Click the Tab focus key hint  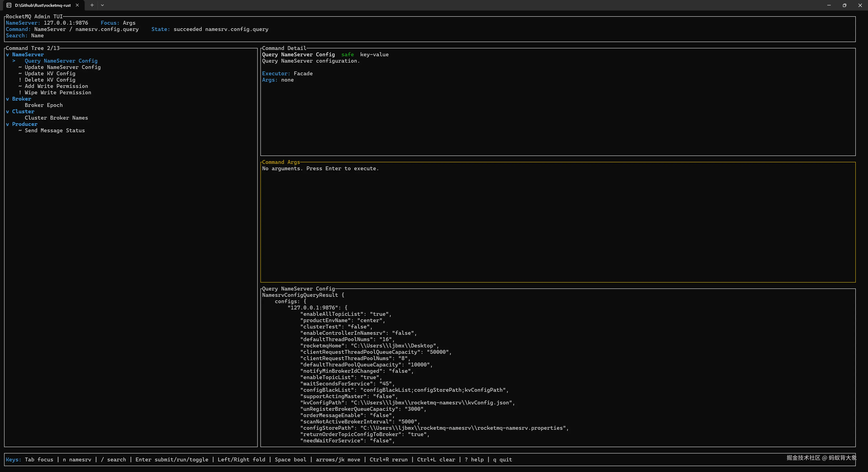point(39,460)
